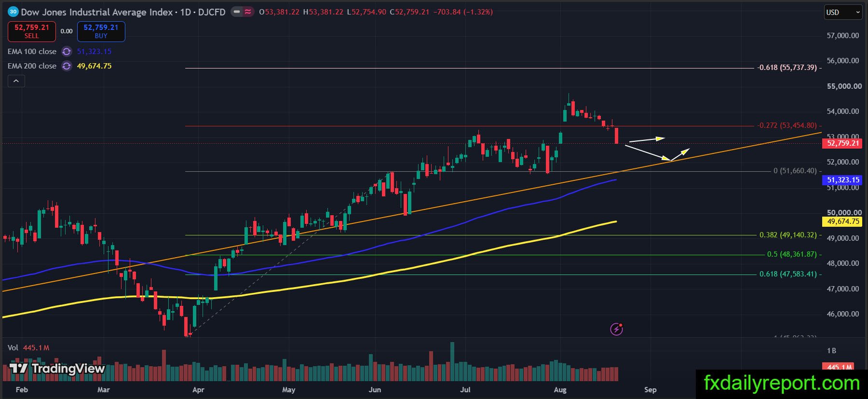Screen dimensions: 868x399
Task: Open the purple lightning event marker
Action: [x=616, y=329]
